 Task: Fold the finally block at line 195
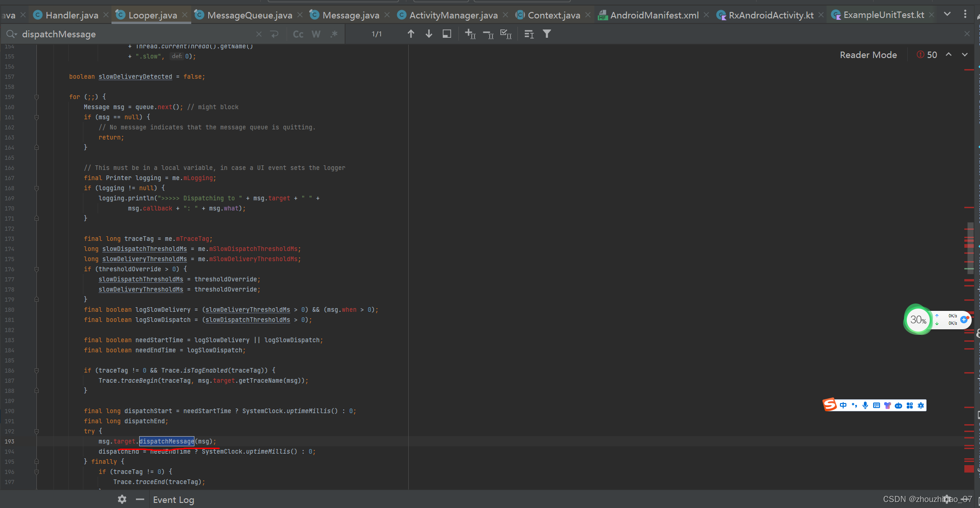tap(36, 461)
